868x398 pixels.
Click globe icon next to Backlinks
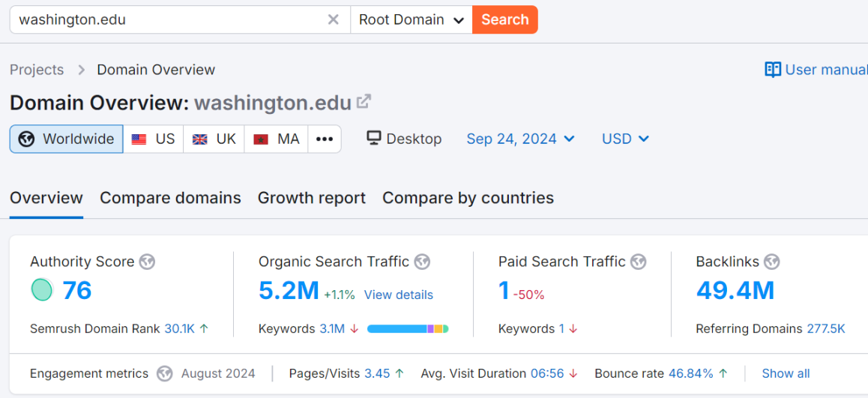click(771, 262)
